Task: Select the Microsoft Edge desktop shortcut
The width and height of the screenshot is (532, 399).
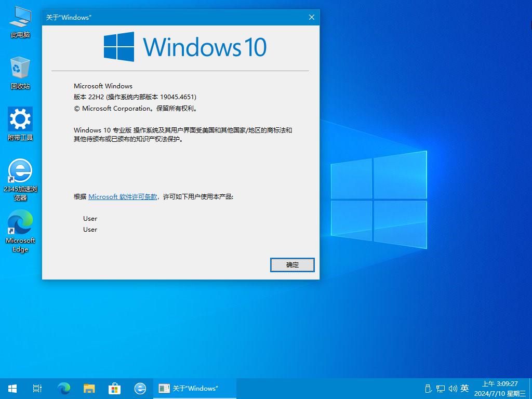Action: click(20, 231)
